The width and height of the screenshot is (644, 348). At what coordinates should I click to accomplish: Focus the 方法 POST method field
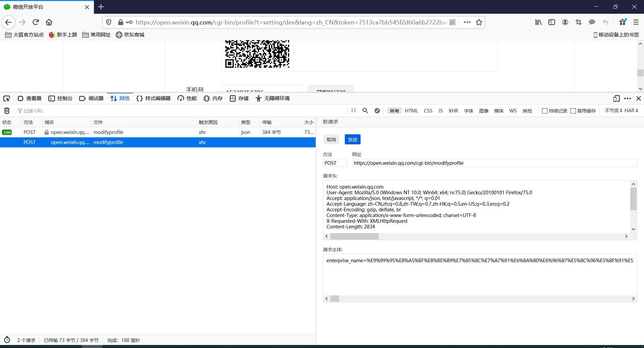pyautogui.click(x=335, y=163)
